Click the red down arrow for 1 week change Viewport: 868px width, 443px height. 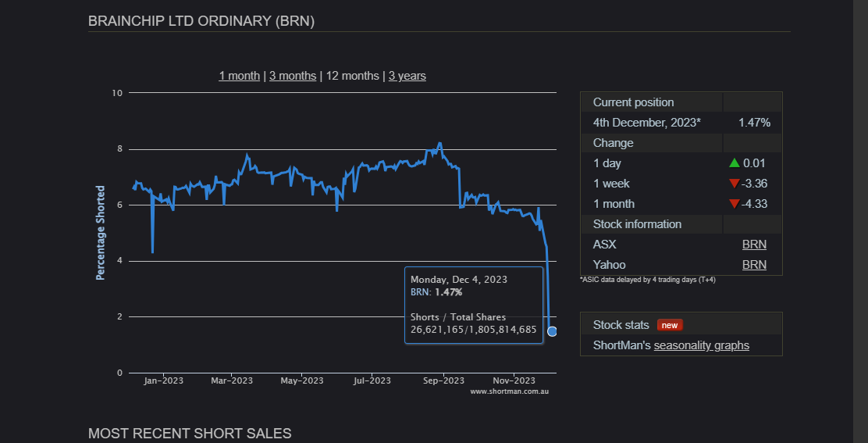coord(734,184)
